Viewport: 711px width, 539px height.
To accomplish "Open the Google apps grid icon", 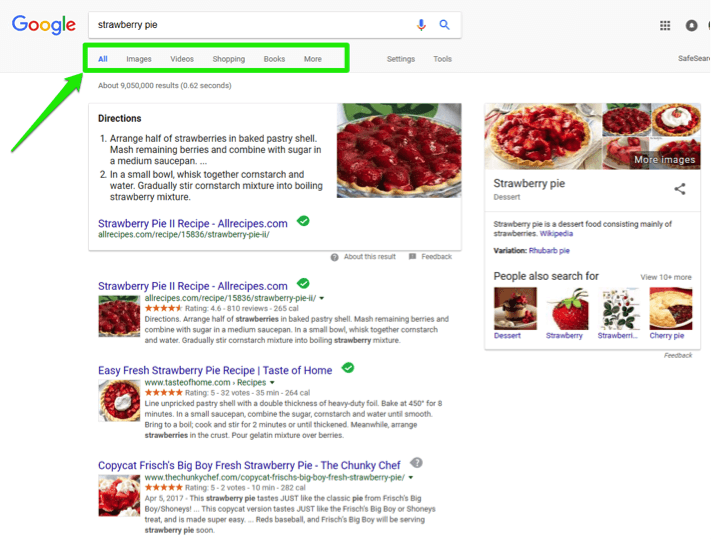I will (665, 26).
